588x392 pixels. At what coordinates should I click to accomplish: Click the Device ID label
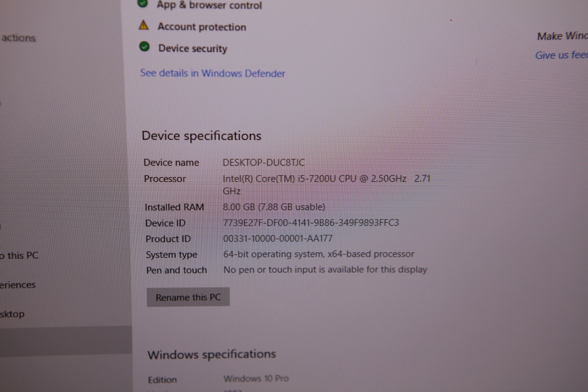165,223
